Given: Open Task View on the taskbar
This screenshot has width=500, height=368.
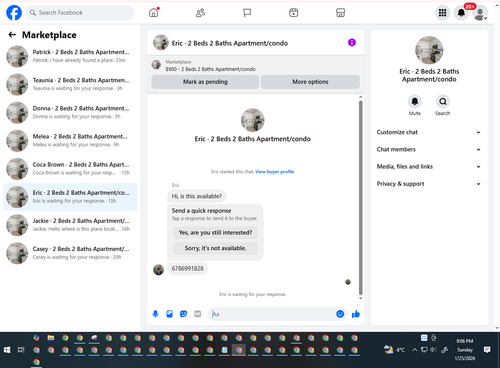Looking at the screenshot, I should [21, 350].
